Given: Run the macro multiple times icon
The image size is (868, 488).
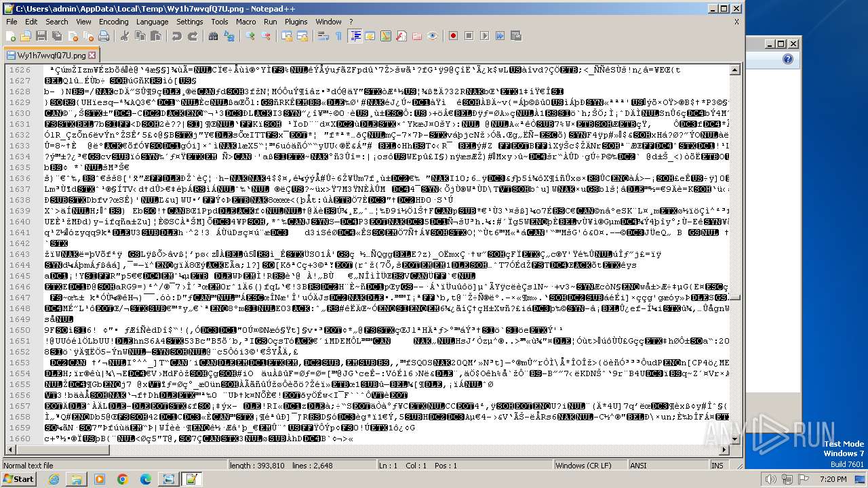Looking at the screenshot, I should click(500, 36).
